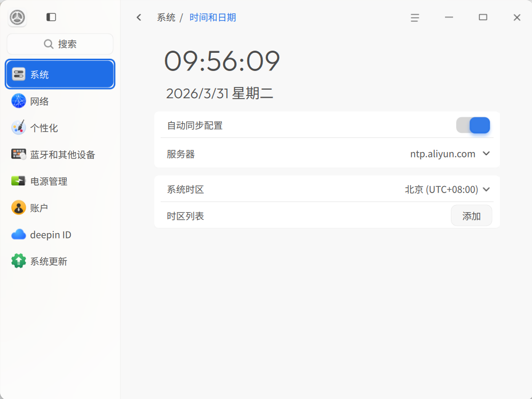Click 时间和日期 breadcrumb entry
The height and width of the screenshot is (399, 532).
pos(212,17)
